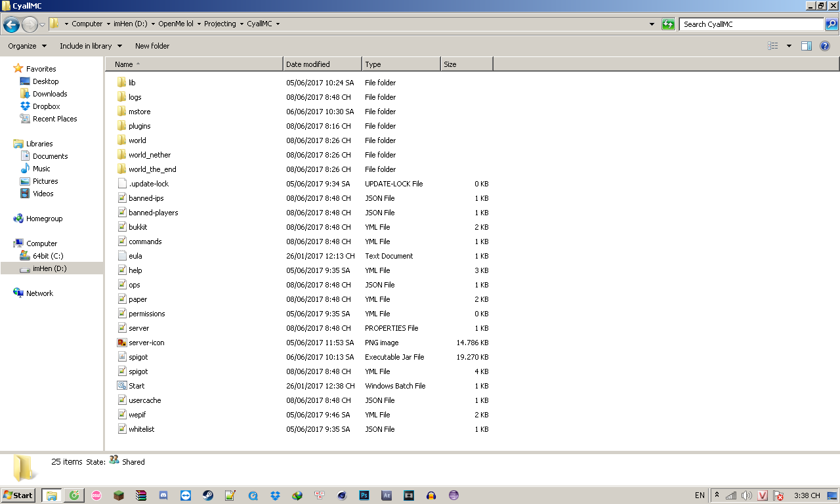Toggle the preview pane button

point(807,46)
